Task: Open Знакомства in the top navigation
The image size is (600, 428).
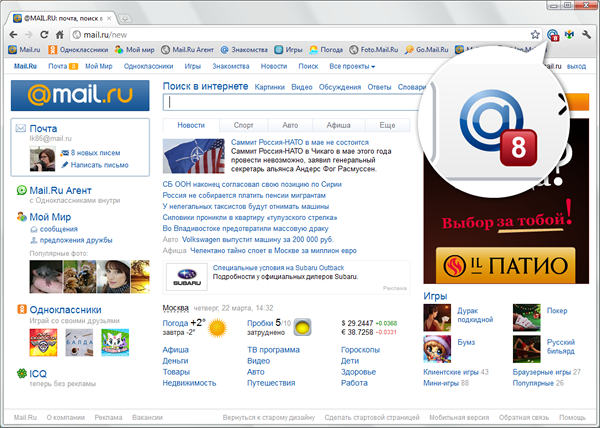Action: pos(231,66)
